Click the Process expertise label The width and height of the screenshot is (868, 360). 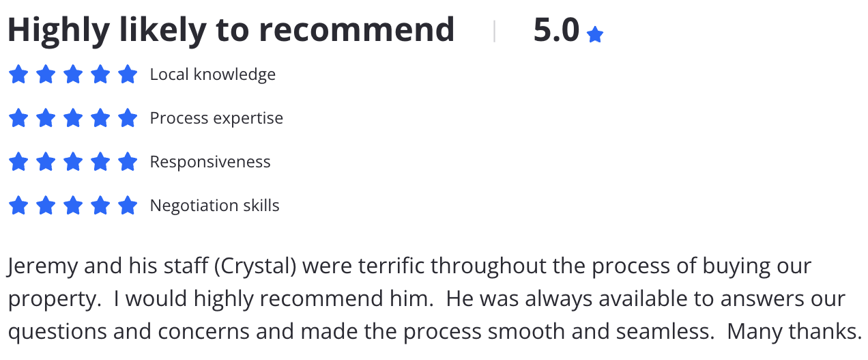[x=216, y=118]
